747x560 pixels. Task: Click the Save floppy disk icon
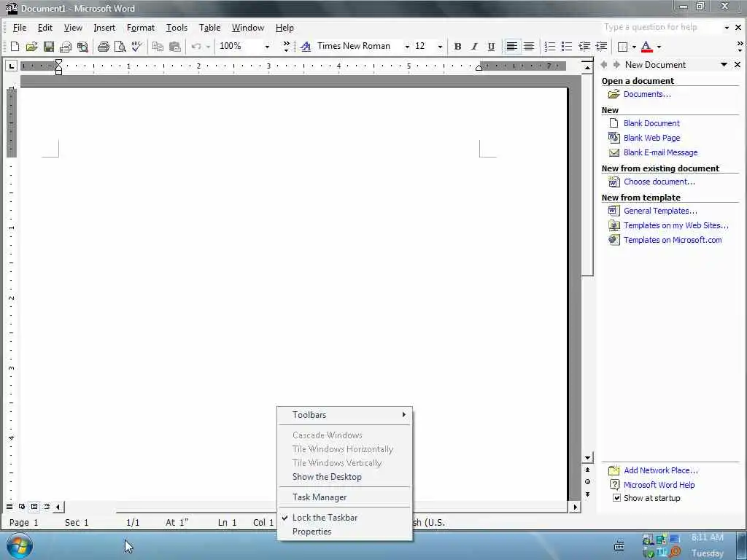(49, 46)
